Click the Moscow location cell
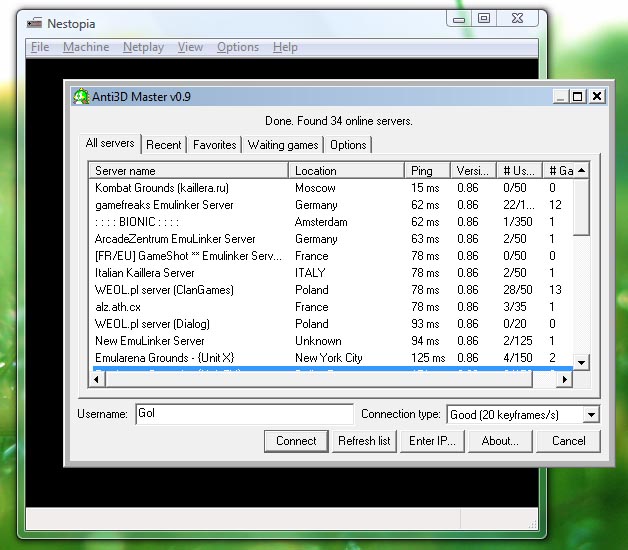Image resolution: width=628 pixels, height=550 pixels. [x=315, y=188]
